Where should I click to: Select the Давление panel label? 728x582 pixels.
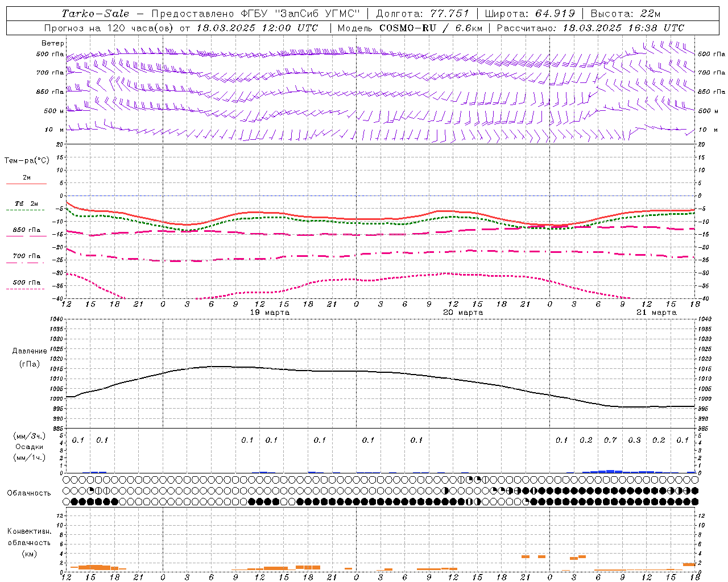(x=30, y=351)
